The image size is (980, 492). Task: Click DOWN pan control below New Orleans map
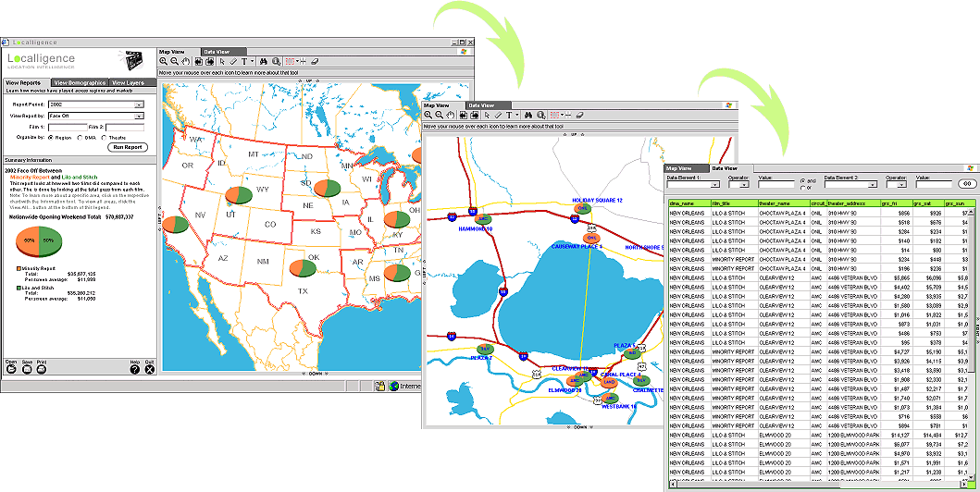[579, 427]
